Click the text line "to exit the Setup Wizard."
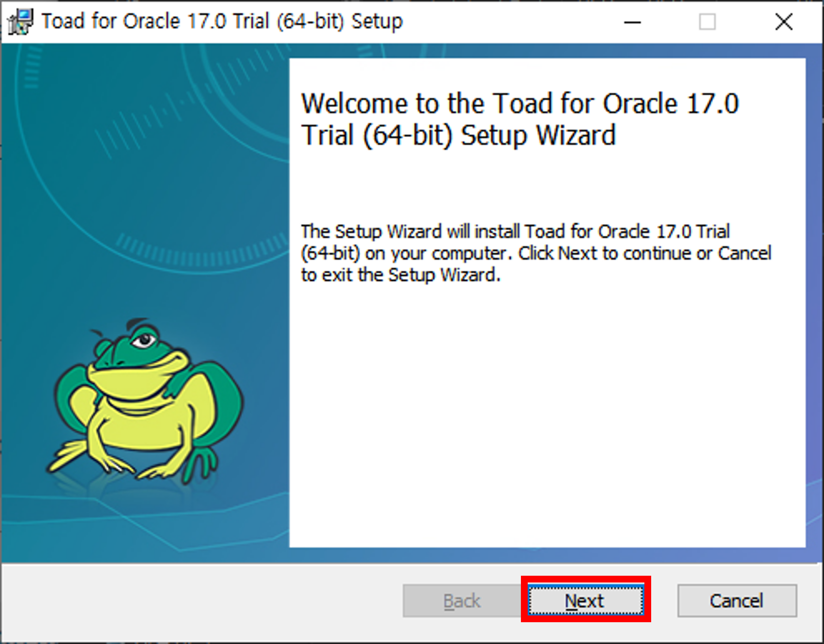 400,275
